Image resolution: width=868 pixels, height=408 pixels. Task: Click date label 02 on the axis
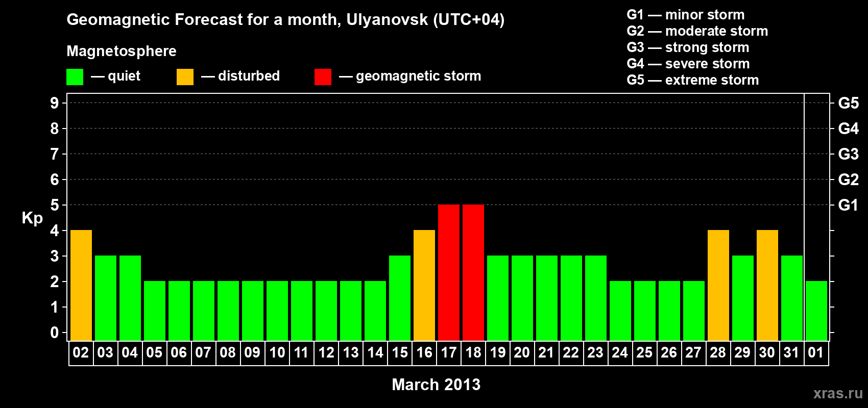coord(81,352)
